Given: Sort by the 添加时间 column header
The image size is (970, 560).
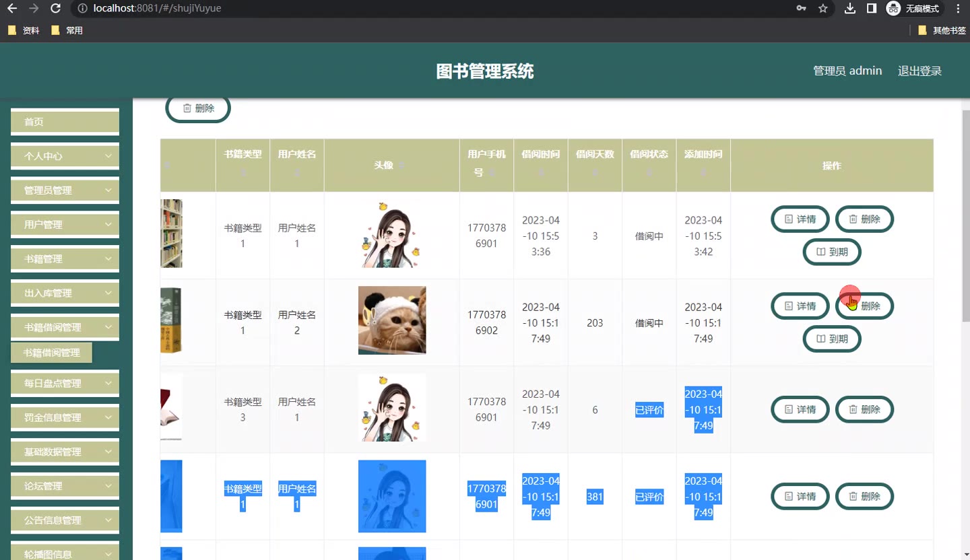Looking at the screenshot, I should point(703,165).
